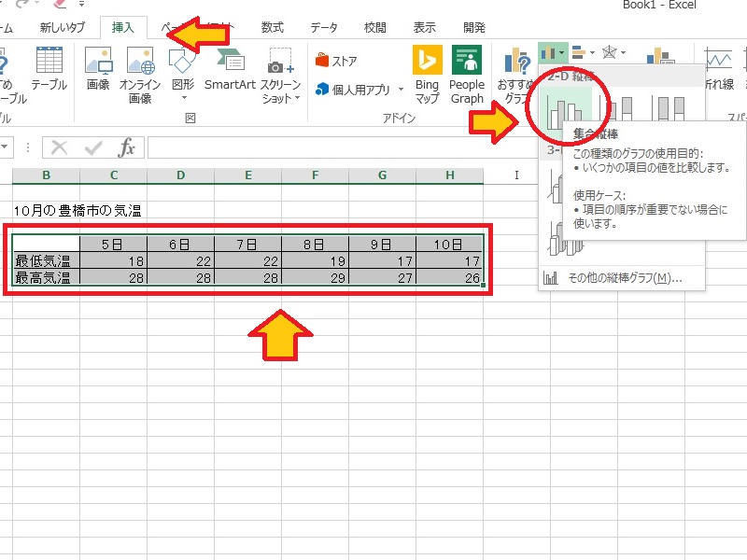Open the People Graph add-in
Viewport: 747px width, 560px height.
point(467,75)
